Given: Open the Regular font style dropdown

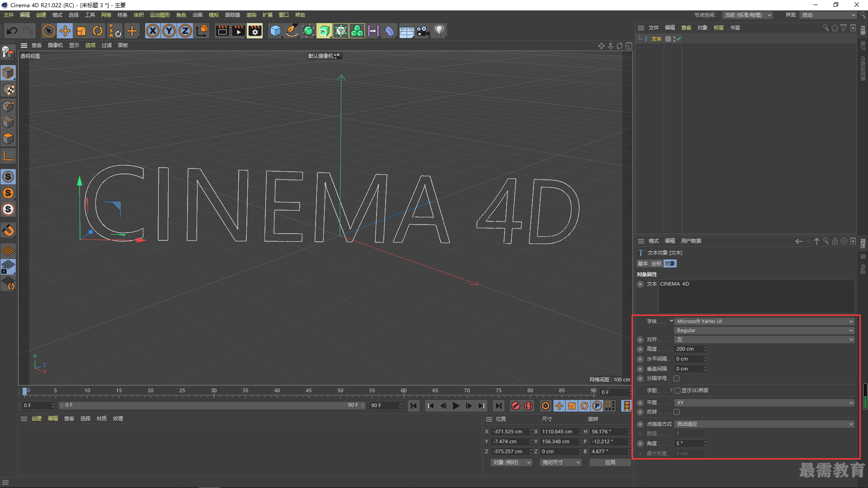Looking at the screenshot, I should pos(764,331).
